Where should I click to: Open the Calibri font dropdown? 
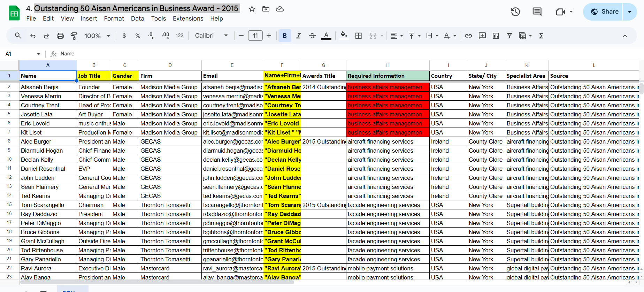click(x=211, y=36)
